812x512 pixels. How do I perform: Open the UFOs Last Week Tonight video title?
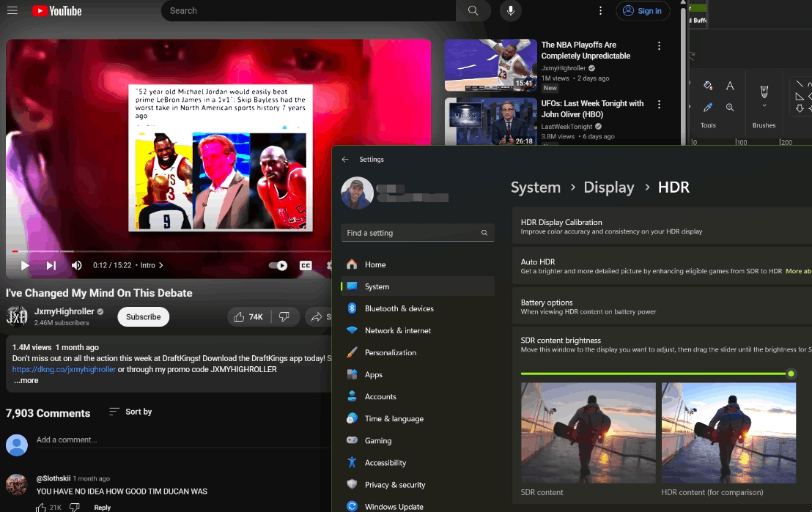click(x=592, y=108)
